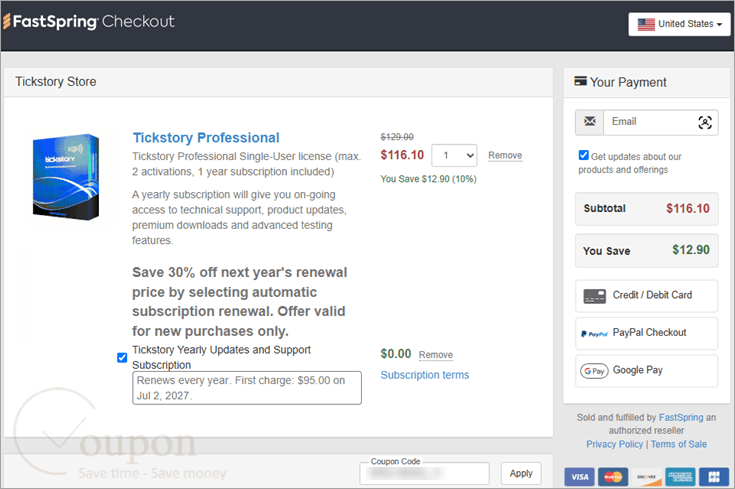
Task: Expand the quantity selector showing 1
Action: pyautogui.click(x=454, y=155)
